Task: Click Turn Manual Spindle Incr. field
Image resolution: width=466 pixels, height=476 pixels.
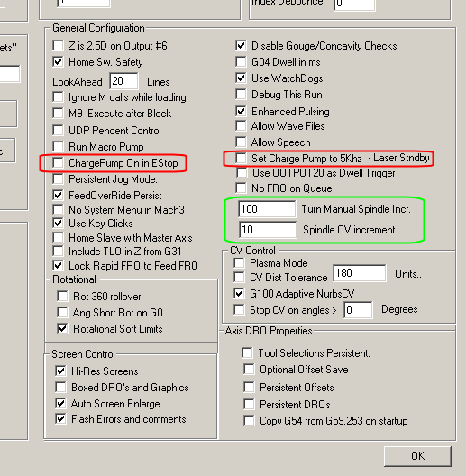Action: (x=267, y=209)
